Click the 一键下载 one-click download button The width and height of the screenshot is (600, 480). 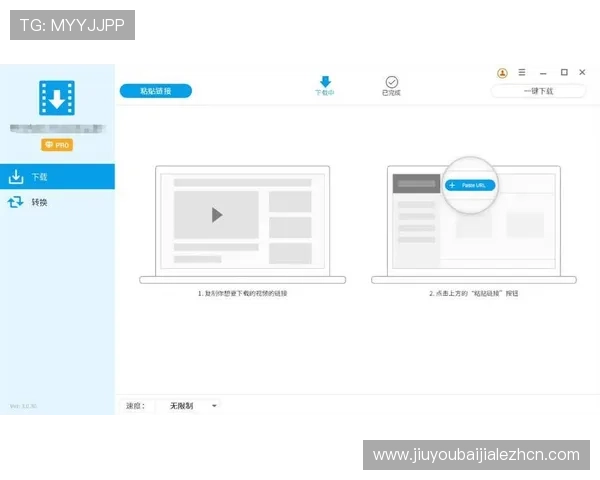538,91
